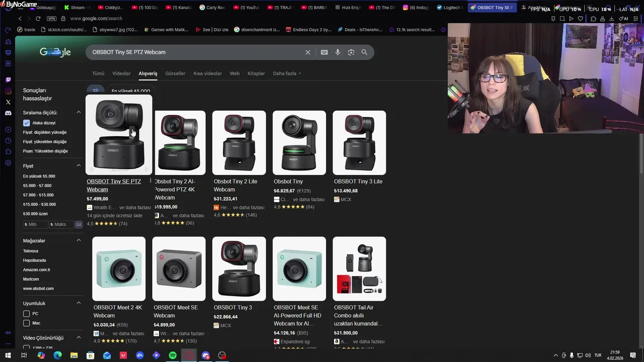
Task: Uncheck the Alaka düzeyi sort checkbox
Action: [27, 123]
